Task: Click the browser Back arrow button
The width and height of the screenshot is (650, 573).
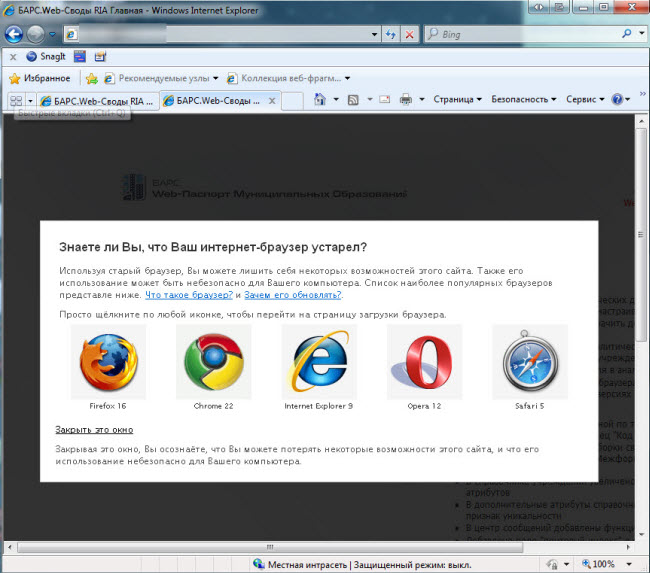Action: (x=14, y=34)
